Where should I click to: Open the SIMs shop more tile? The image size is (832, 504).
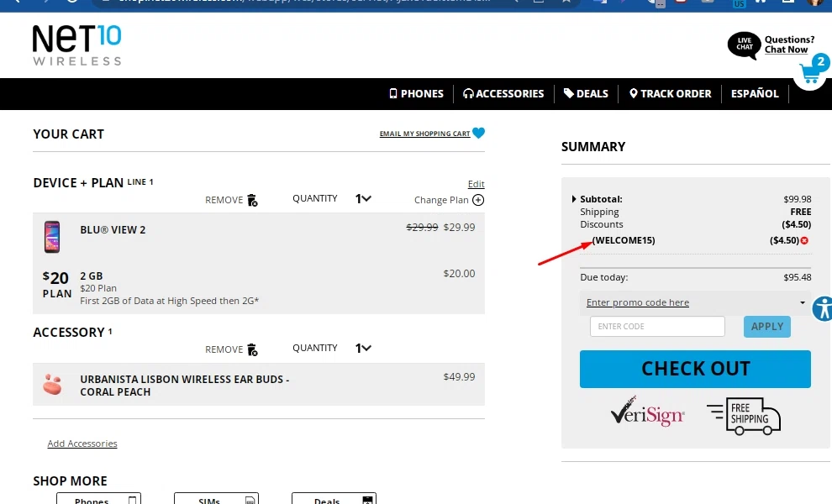point(216,499)
